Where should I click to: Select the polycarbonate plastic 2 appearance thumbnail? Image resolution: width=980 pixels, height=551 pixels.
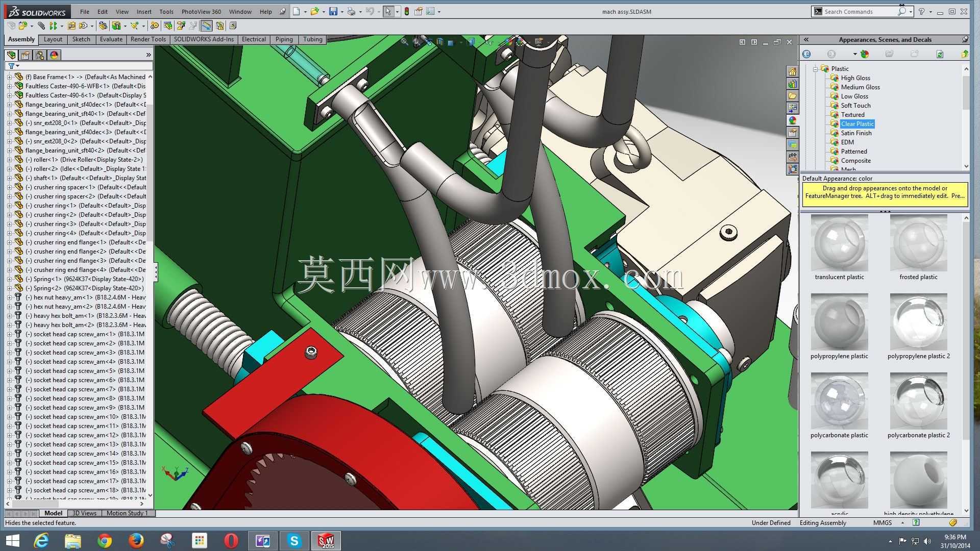coord(918,402)
